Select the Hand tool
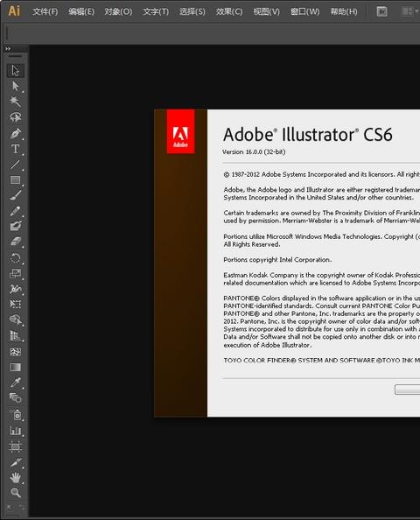This screenshot has width=420, height=520. coord(15,478)
